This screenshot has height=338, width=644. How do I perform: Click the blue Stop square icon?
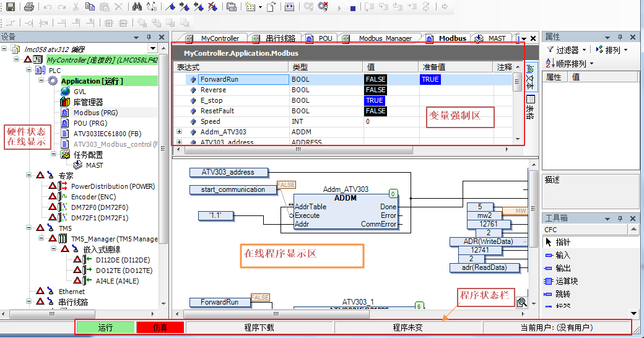352,7
